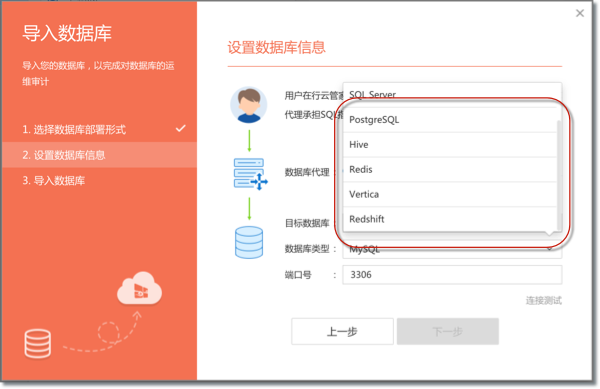This screenshot has height=389, width=600.
Task: Click the blue target database cylinder icon
Action: point(249,243)
